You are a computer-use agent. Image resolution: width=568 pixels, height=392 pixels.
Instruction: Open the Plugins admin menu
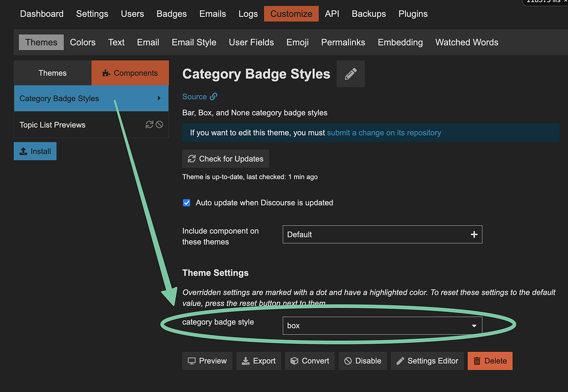[x=413, y=14]
